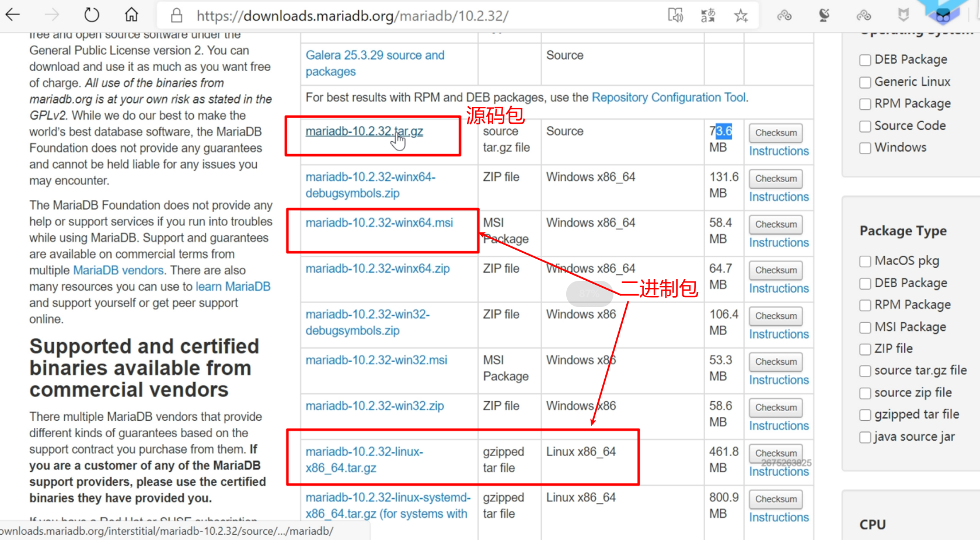
Task: Download mariadb-10.2.32-linux-x86_64.tar.gz
Action: pyautogui.click(x=364, y=460)
